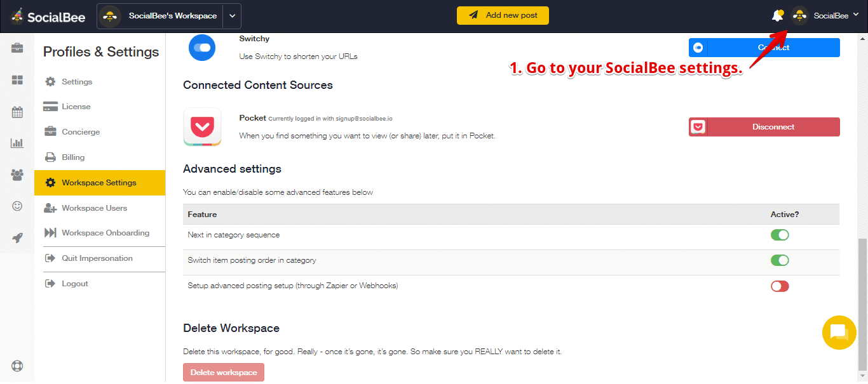
Task: Open the notifications bell
Action: tap(778, 16)
